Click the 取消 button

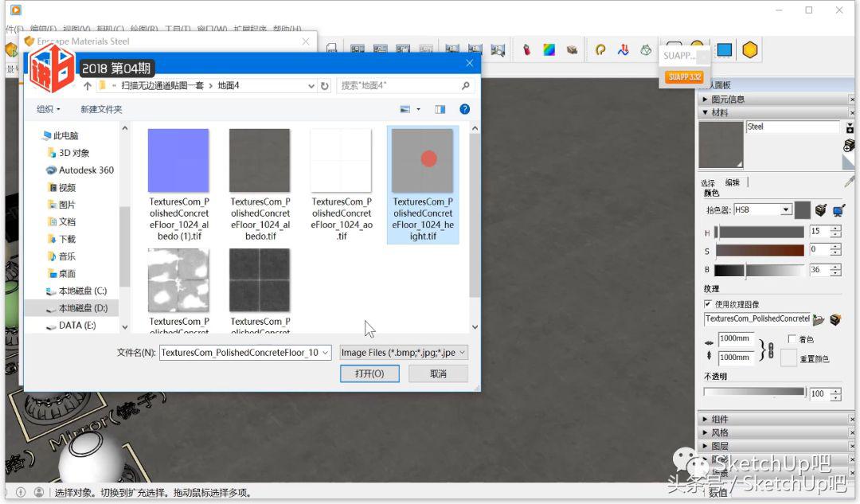tap(438, 373)
